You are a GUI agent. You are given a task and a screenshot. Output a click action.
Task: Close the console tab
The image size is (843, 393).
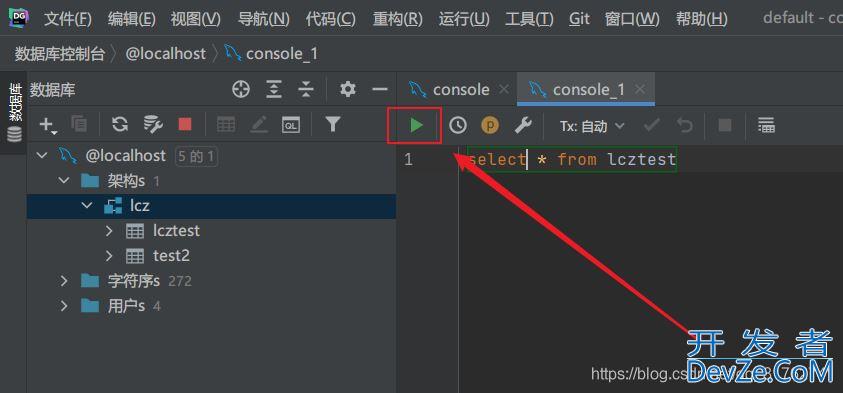tap(503, 90)
